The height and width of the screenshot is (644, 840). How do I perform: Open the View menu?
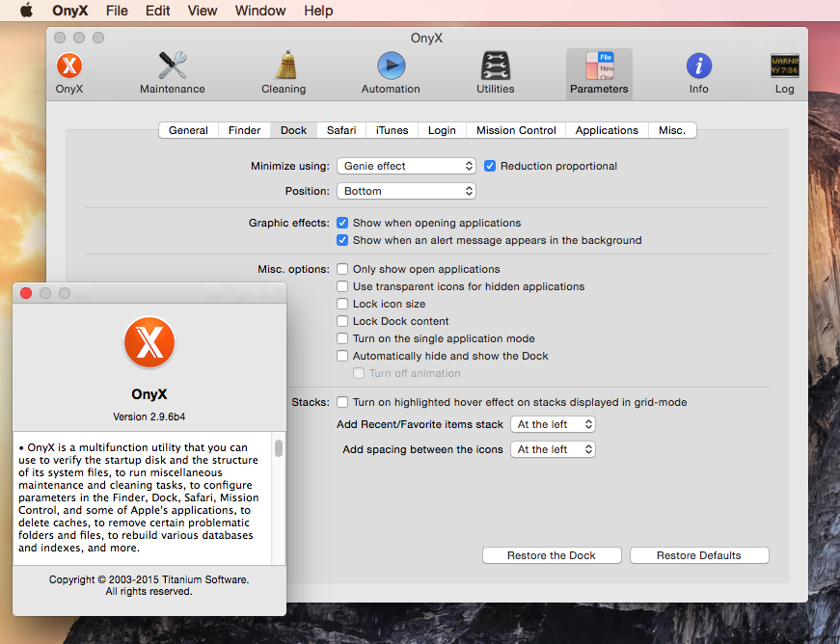pyautogui.click(x=202, y=11)
